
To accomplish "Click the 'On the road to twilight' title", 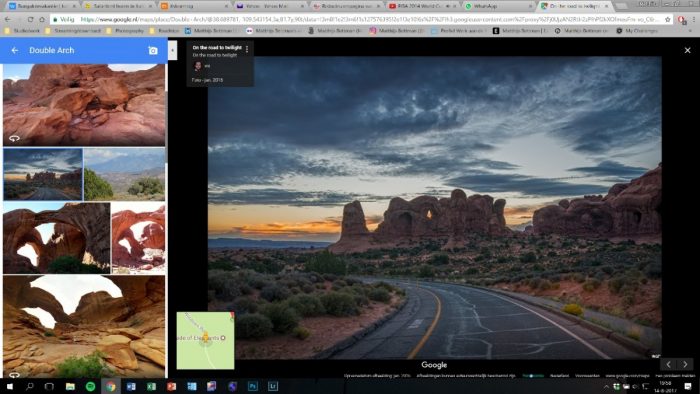I will (217, 47).
